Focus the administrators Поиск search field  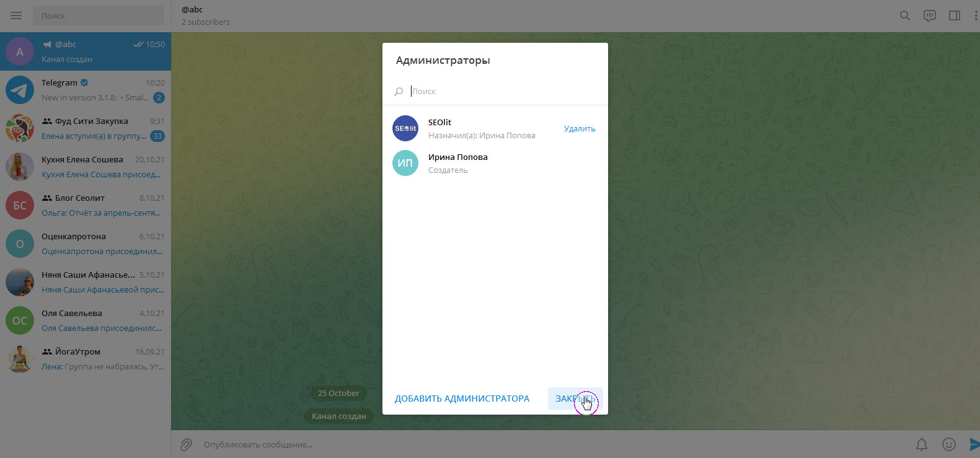click(x=502, y=91)
